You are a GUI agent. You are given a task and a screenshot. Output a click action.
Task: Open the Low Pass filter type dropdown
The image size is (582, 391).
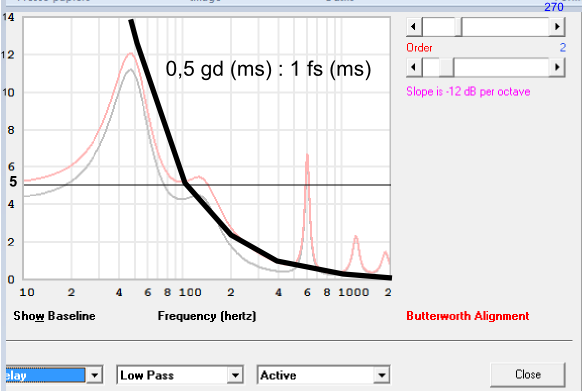pyautogui.click(x=235, y=375)
